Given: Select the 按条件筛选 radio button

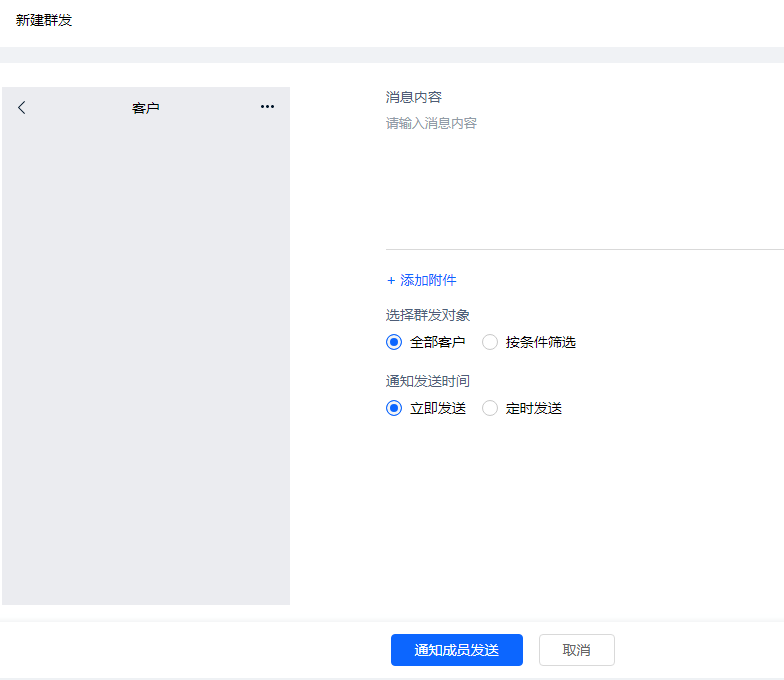Looking at the screenshot, I should click(490, 342).
